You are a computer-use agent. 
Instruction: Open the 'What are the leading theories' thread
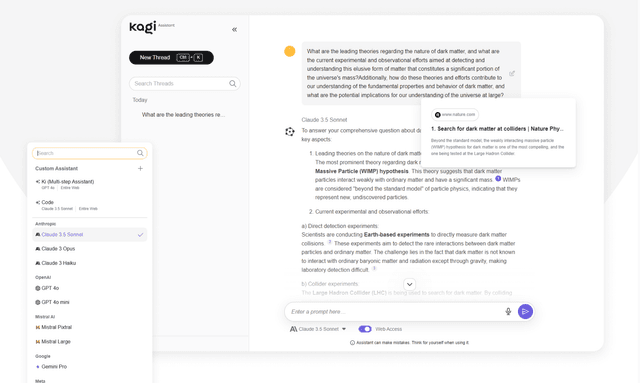[x=183, y=115]
